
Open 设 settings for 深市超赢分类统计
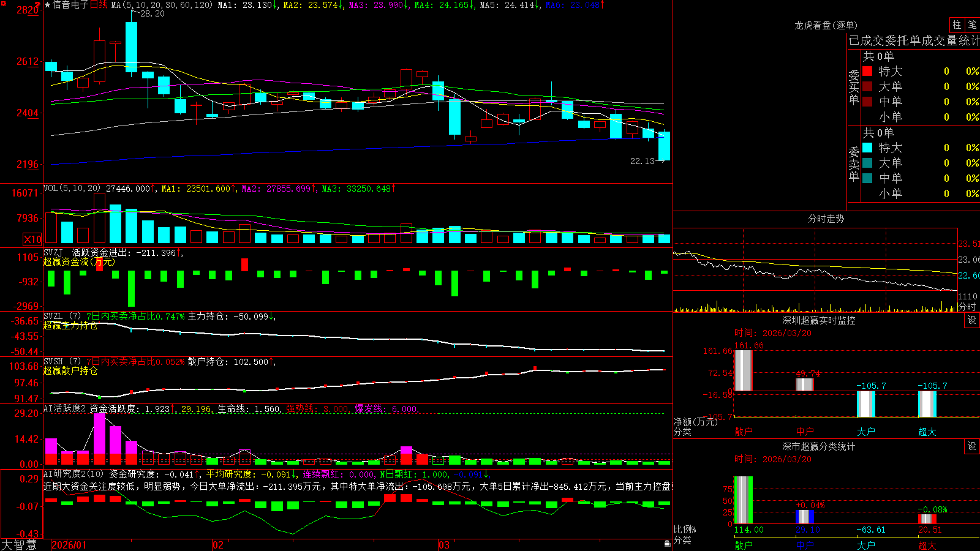coord(972,446)
